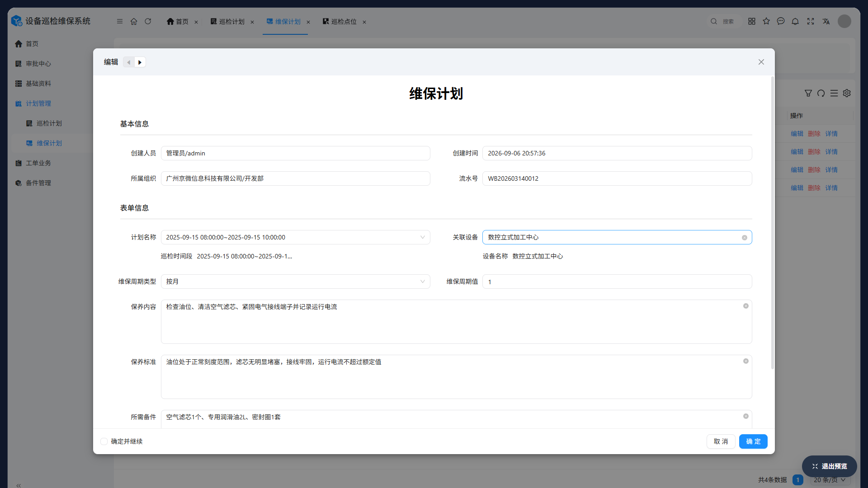The height and width of the screenshot is (488, 868).
Task: Open 审批中心 in sidebar
Action: 38,64
